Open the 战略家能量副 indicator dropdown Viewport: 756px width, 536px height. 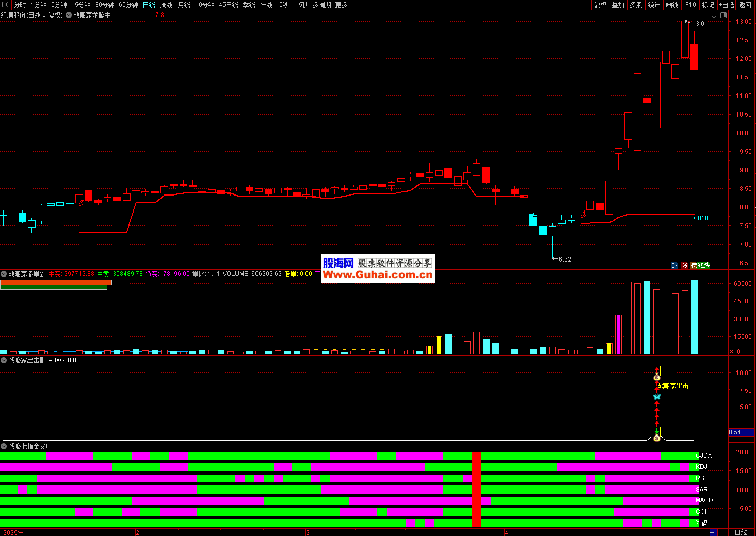tap(4, 274)
